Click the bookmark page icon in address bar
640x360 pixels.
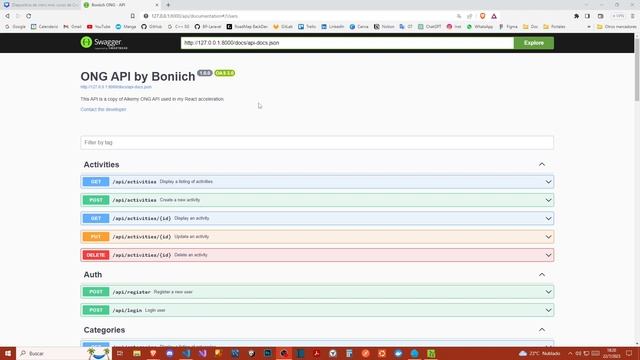pos(133,16)
